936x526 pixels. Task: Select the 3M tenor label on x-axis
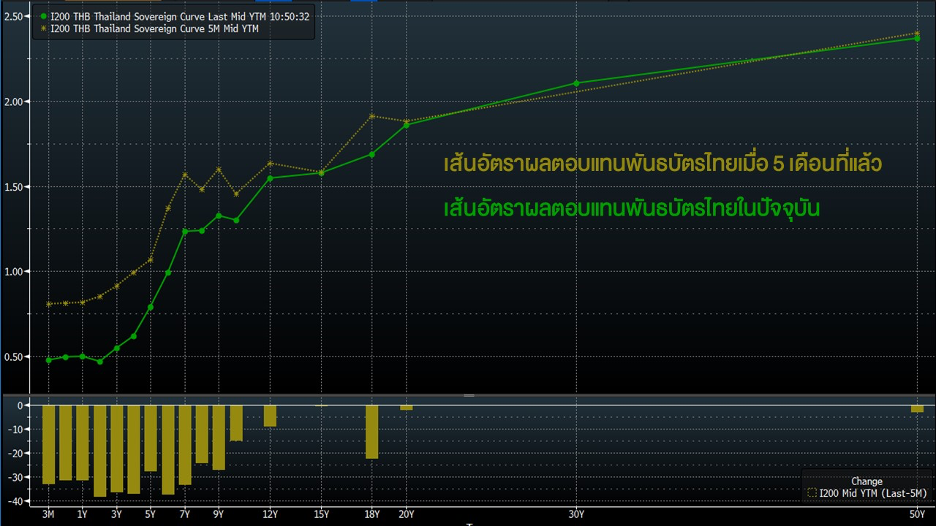coord(48,514)
